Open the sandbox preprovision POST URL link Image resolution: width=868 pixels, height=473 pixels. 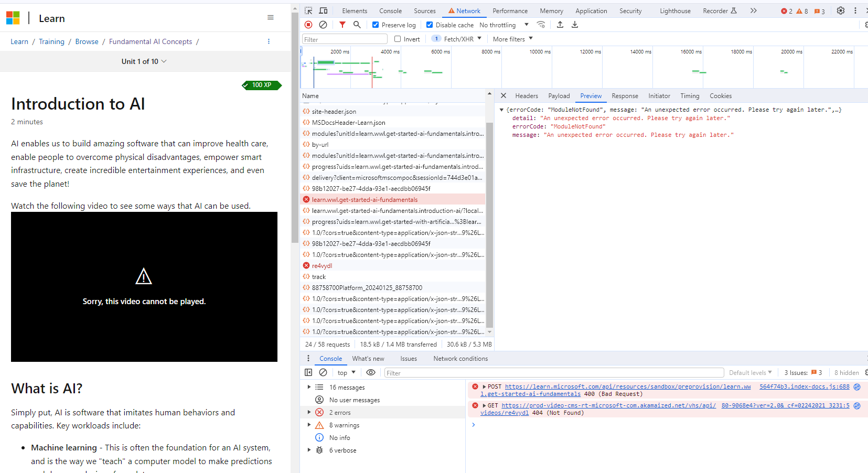616,390
